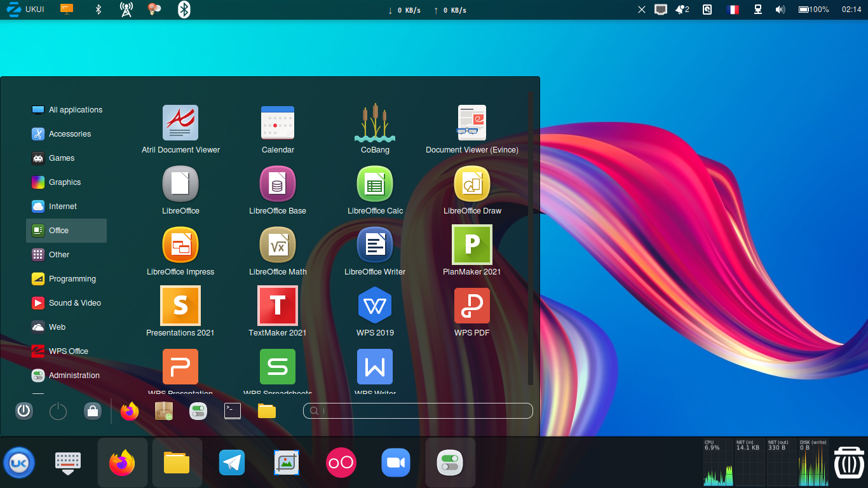
Task: Open Atril Document Viewer
Action: pyautogui.click(x=180, y=130)
